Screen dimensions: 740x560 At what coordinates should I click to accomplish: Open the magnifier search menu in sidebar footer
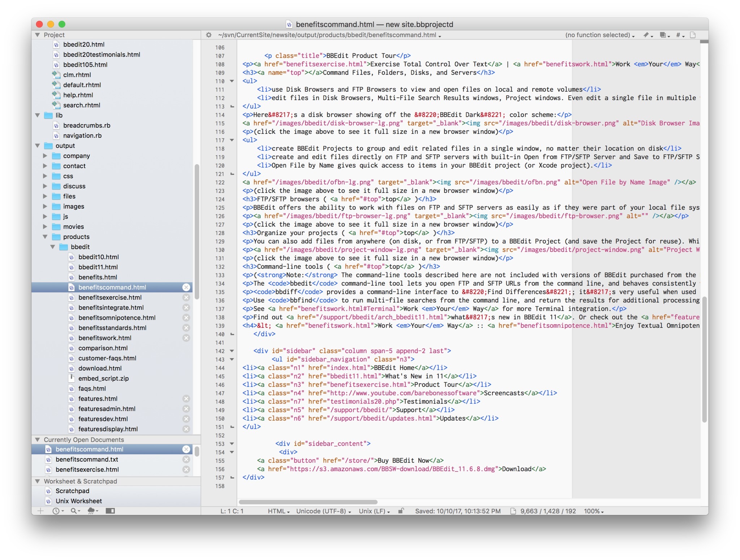pos(75,511)
